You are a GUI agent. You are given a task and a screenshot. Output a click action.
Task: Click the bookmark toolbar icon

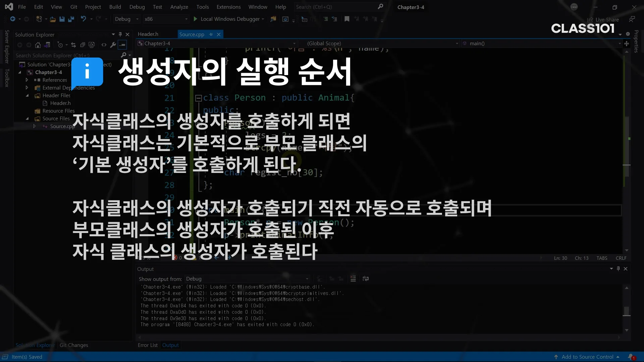pyautogui.click(x=347, y=19)
